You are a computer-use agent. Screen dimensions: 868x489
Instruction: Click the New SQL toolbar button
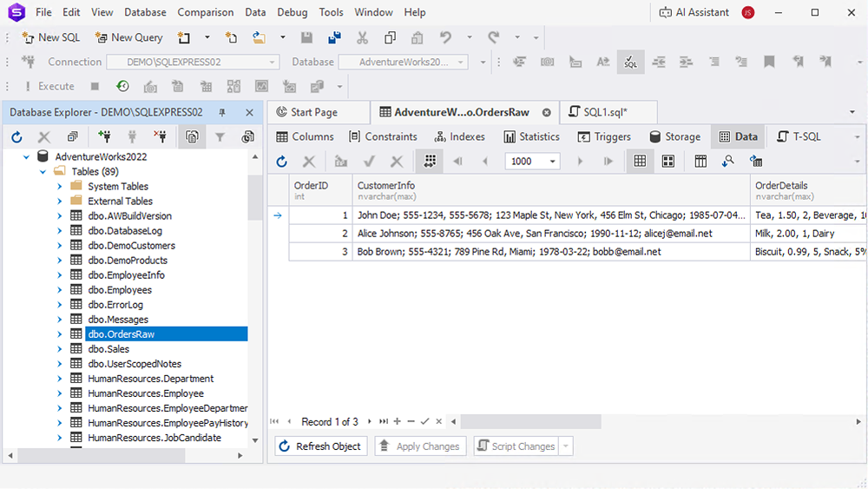click(x=50, y=37)
